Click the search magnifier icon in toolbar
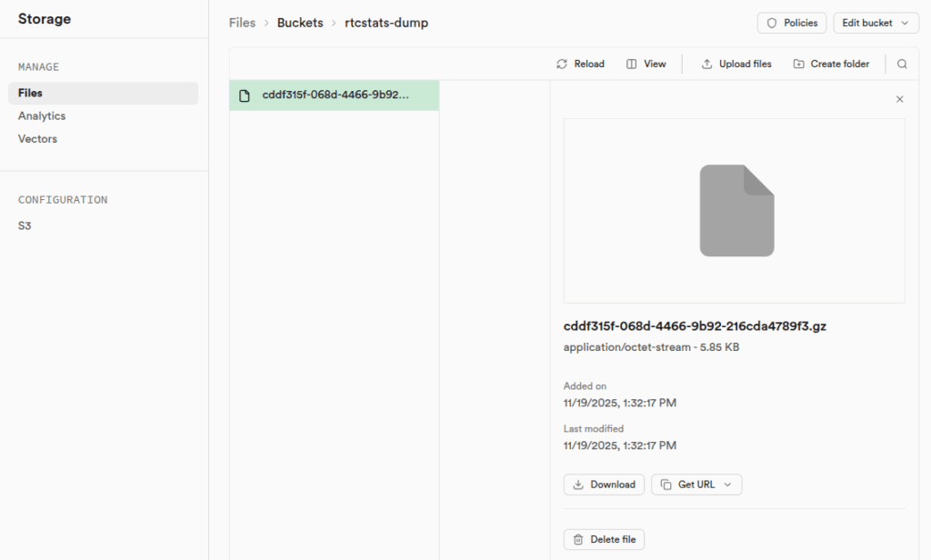The width and height of the screenshot is (931, 560). point(902,65)
